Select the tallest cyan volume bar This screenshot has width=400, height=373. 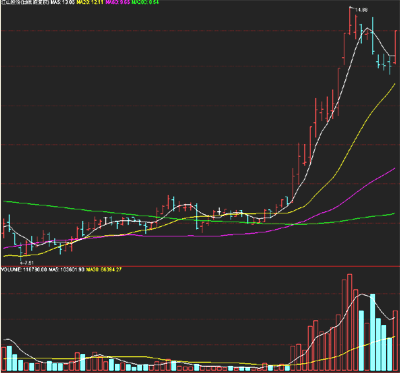click(372, 333)
